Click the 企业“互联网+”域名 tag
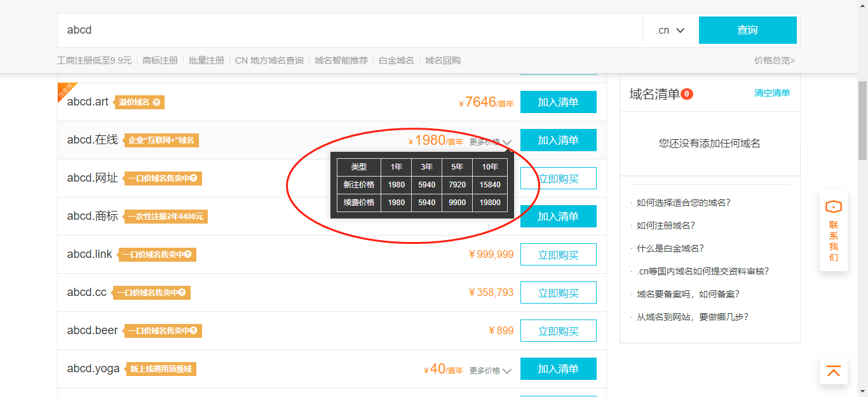Viewport: 868px width, 397px height. pos(162,140)
